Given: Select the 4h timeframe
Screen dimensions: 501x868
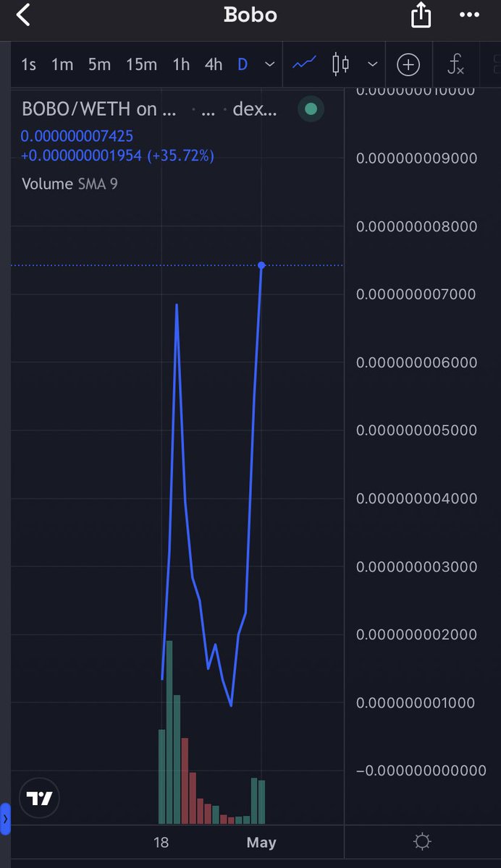Looking at the screenshot, I should 214,64.
